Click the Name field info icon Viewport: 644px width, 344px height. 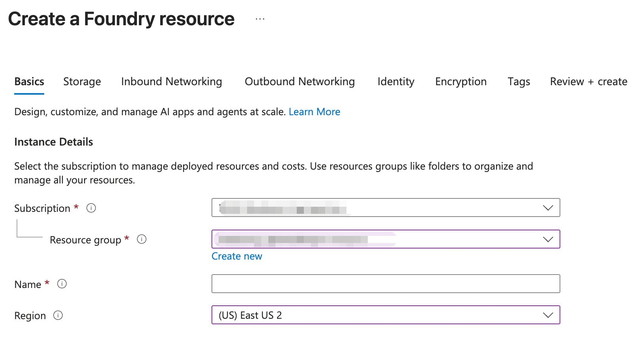click(62, 284)
